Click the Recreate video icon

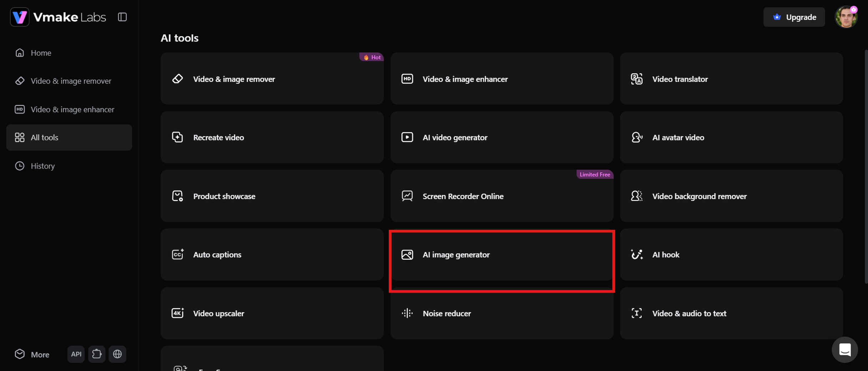[x=177, y=137]
